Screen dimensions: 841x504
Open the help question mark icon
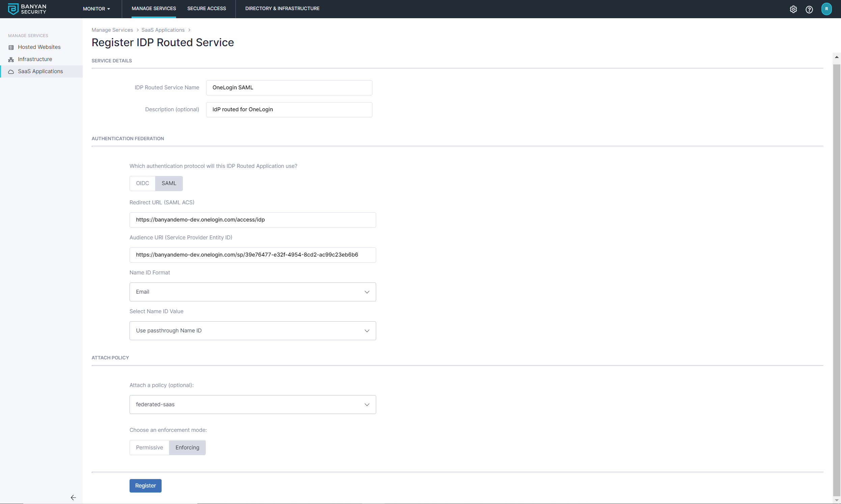(x=809, y=9)
